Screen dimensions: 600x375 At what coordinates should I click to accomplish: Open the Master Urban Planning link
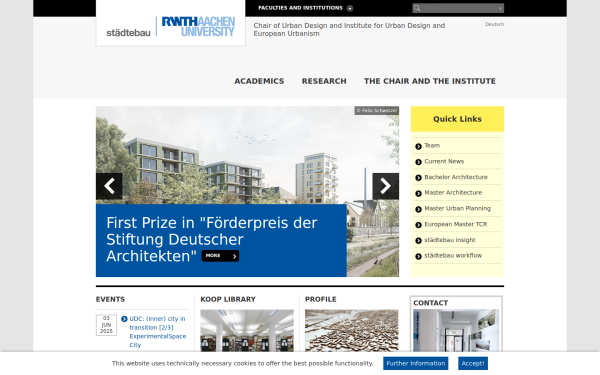pyautogui.click(x=457, y=208)
